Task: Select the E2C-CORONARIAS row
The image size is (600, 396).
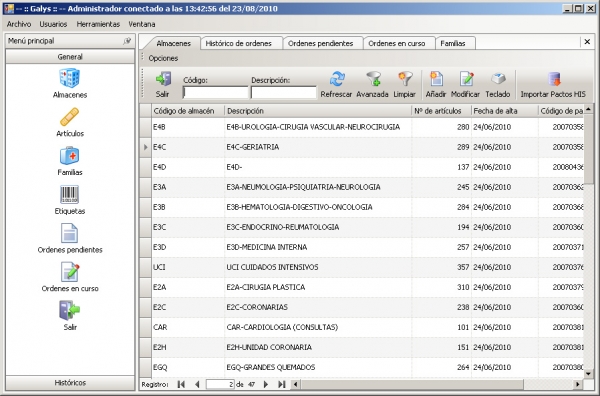Action: click(x=362, y=307)
